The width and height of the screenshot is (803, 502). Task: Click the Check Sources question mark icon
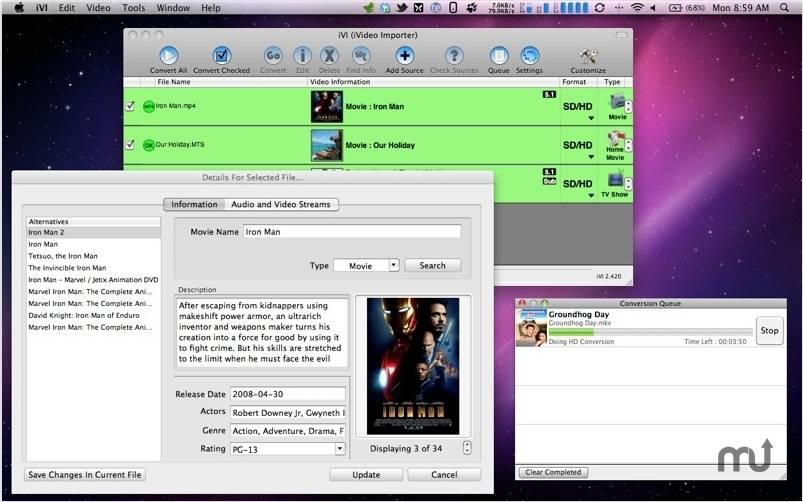(453, 56)
